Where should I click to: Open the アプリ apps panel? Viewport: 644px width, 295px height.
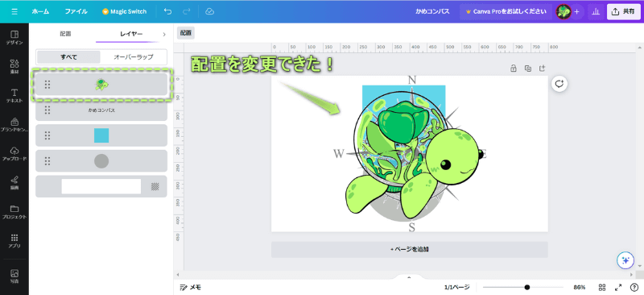(x=14, y=241)
